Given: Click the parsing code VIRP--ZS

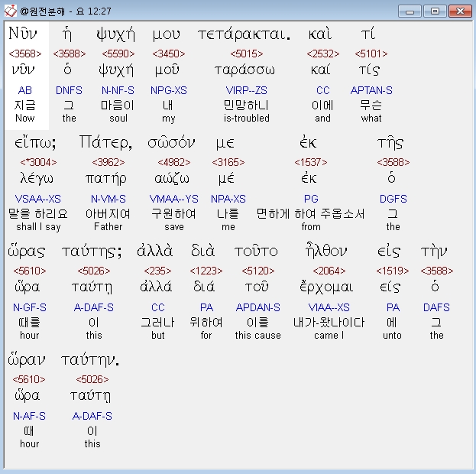Looking at the screenshot, I should [247, 90].
